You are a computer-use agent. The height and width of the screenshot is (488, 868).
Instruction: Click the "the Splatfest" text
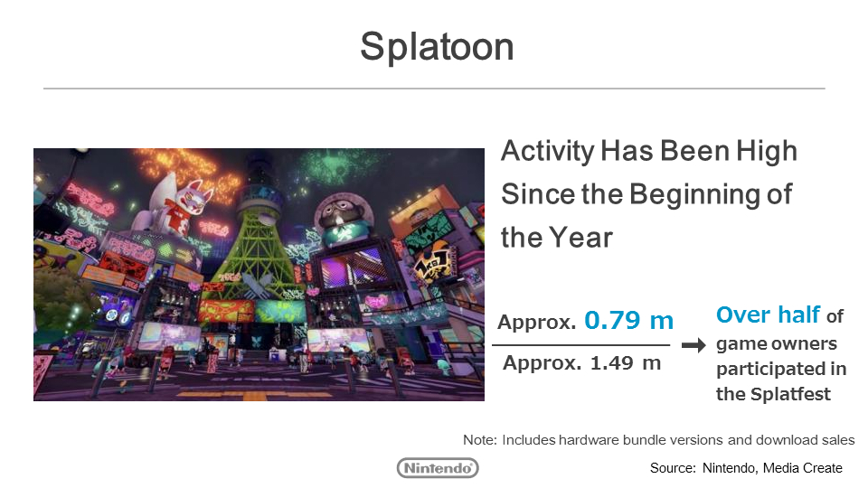point(772,394)
